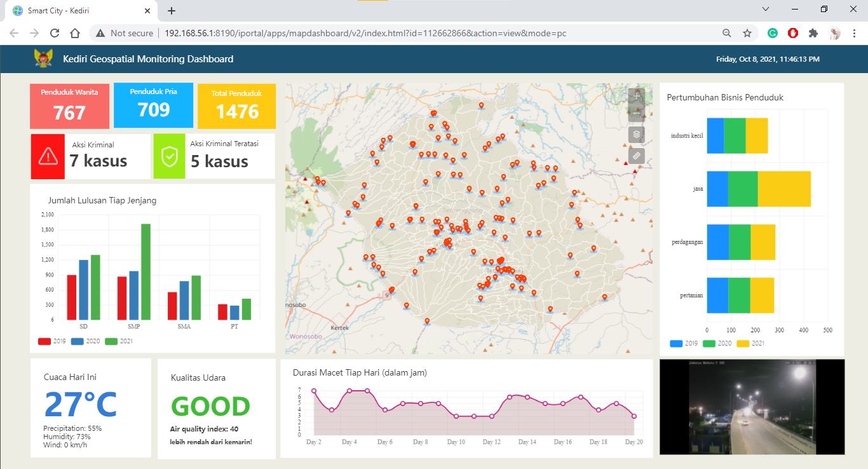868x469 pixels.
Task: Zoom in on the map
Action: (x=636, y=97)
